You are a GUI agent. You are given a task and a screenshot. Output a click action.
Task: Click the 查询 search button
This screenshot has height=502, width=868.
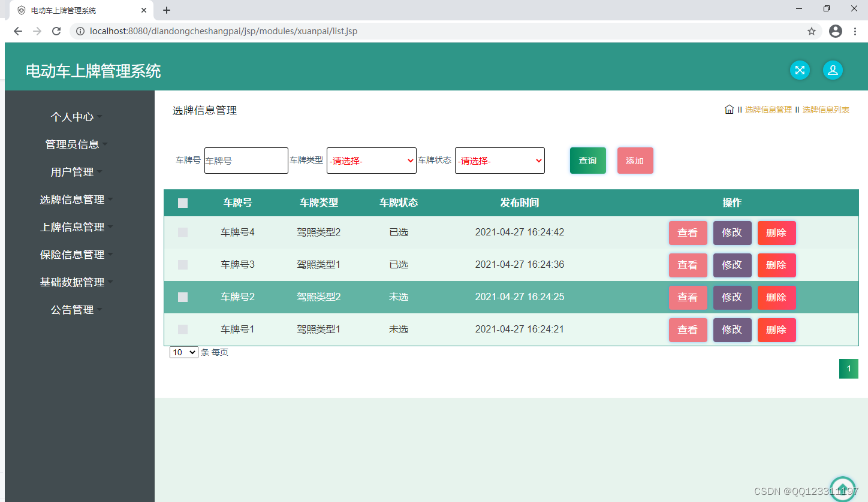588,161
